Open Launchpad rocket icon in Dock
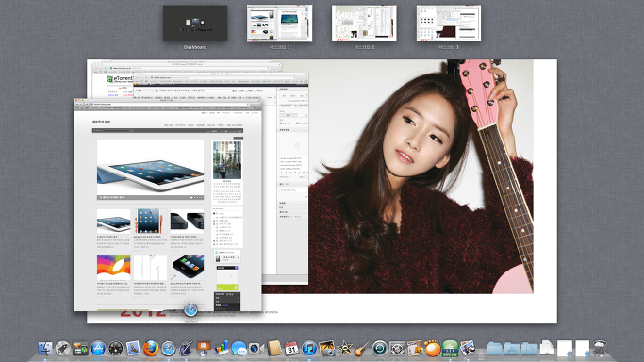644x362 pixels. click(63, 349)
